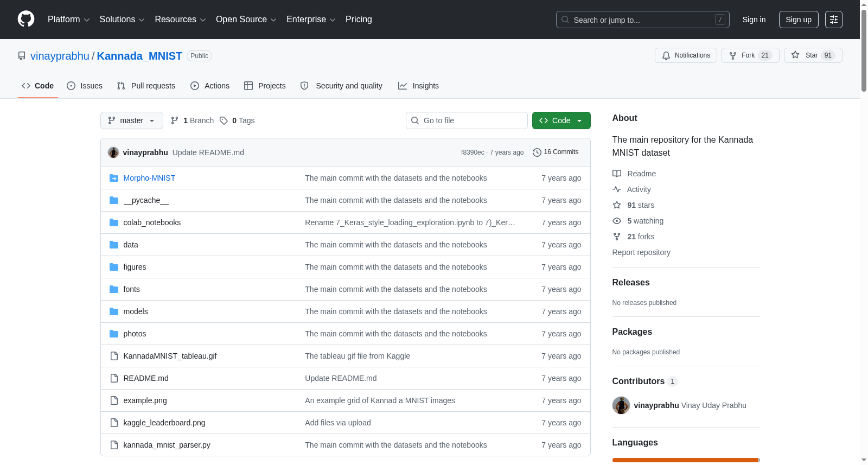Switch to the Code tab
The height and width of the screenshot is (465, 868).
pos(38,86)
